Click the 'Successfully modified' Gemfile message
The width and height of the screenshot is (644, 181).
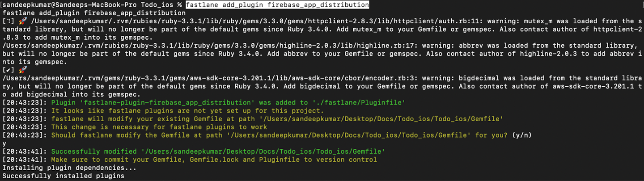[x=218, y=152]
